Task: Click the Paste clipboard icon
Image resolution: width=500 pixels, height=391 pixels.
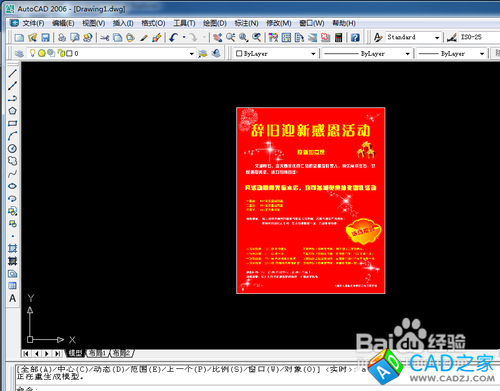Action: pos(130,37)
